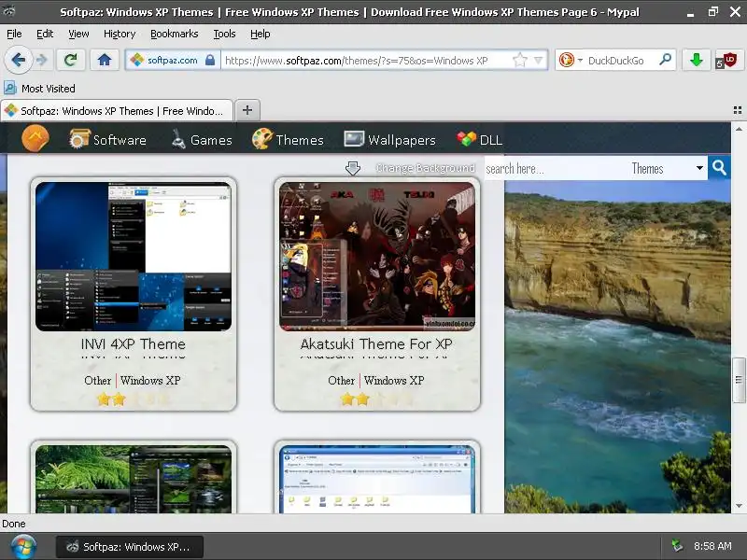Open the uBlock Origin shield icon
The height and width of the screenshot is (560, 747).
[727, 61]
